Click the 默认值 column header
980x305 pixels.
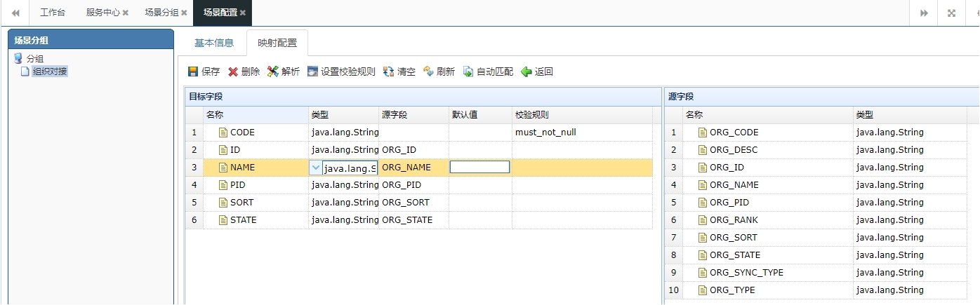(x=480, y=115)
